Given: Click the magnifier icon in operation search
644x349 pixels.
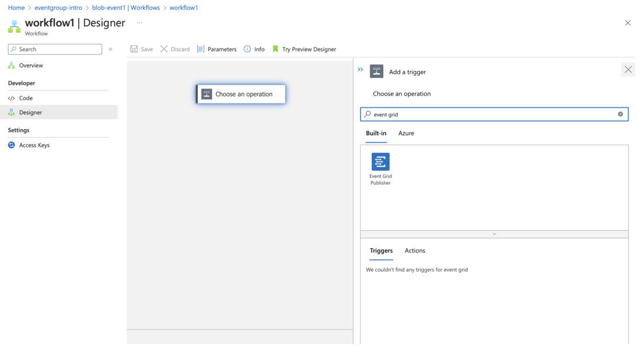Looking at the screenshot, I should tap(368, 114).
